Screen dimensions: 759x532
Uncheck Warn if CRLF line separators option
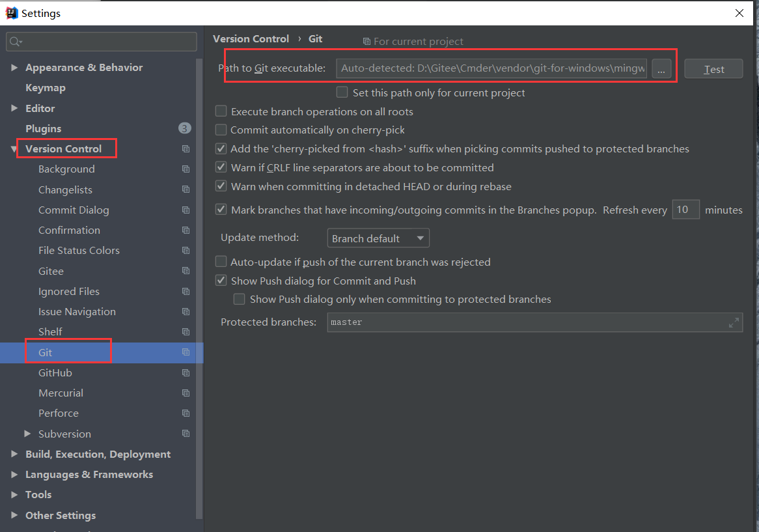(x=221, y=167)
